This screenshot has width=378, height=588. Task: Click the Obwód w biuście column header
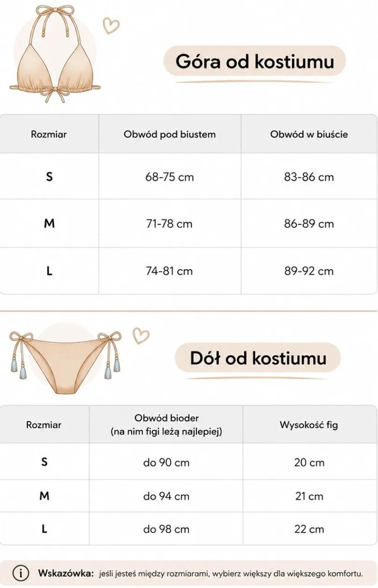[x=309, y=134]
